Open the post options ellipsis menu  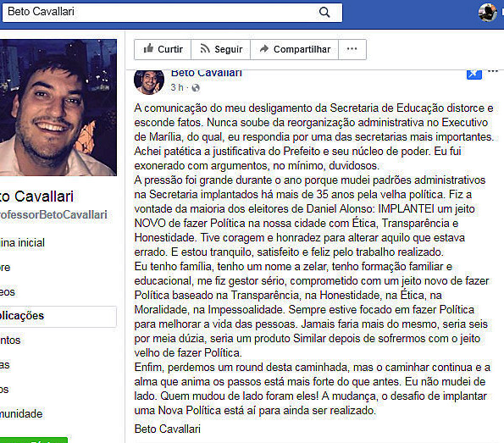(x=493, y=71)
